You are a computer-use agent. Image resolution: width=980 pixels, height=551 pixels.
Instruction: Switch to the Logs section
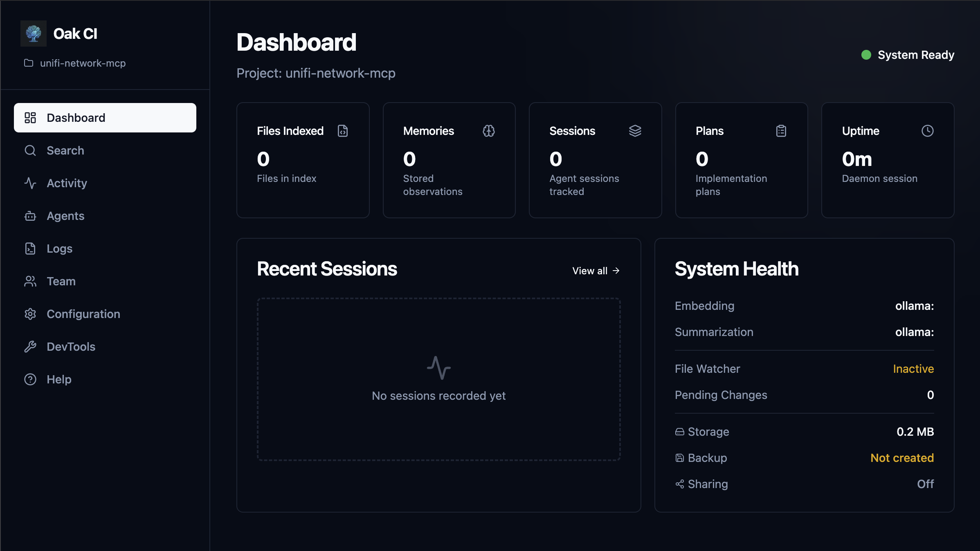[59, 249]
